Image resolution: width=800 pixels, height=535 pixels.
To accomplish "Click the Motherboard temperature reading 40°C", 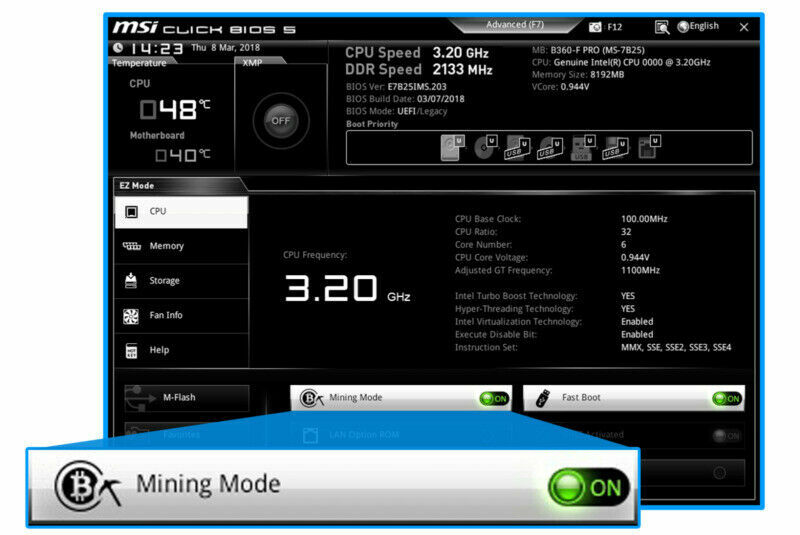I will [183, 155].
